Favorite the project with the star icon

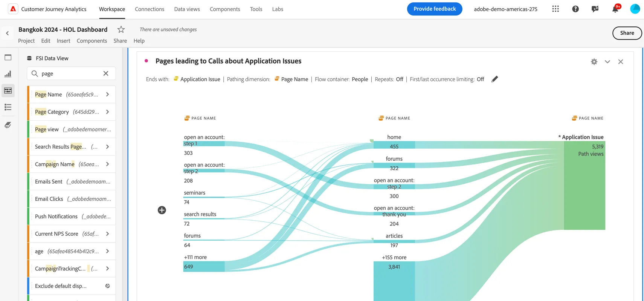click(x=121, y=29)
